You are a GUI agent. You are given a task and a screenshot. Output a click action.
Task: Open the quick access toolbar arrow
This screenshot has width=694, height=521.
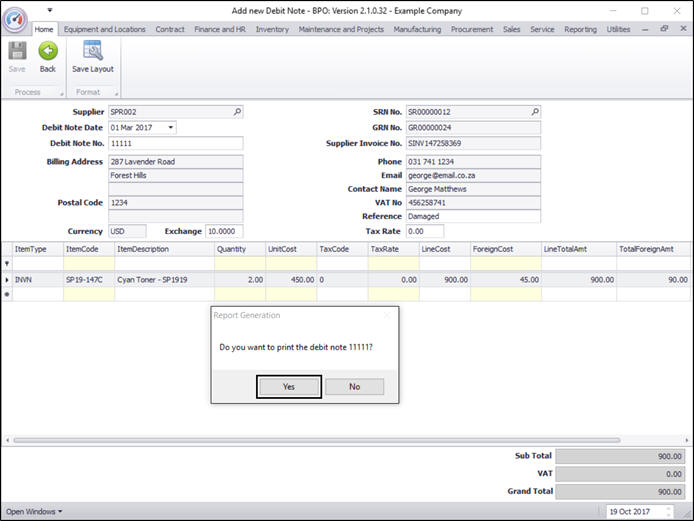click(50, 10)
